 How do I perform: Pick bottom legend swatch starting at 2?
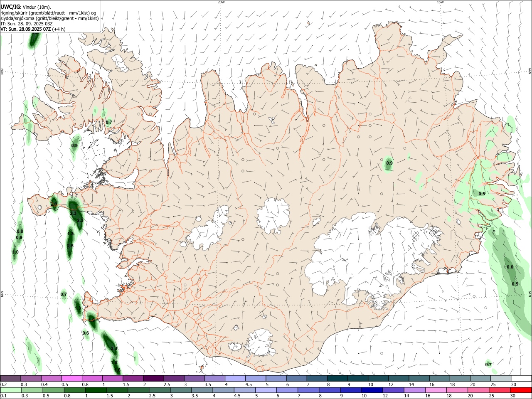tap(138, 390)
